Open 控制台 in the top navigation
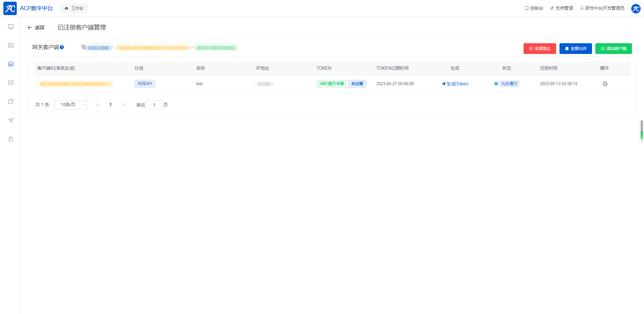The width and height of the screenshot is (644, 314). [534, 8]
